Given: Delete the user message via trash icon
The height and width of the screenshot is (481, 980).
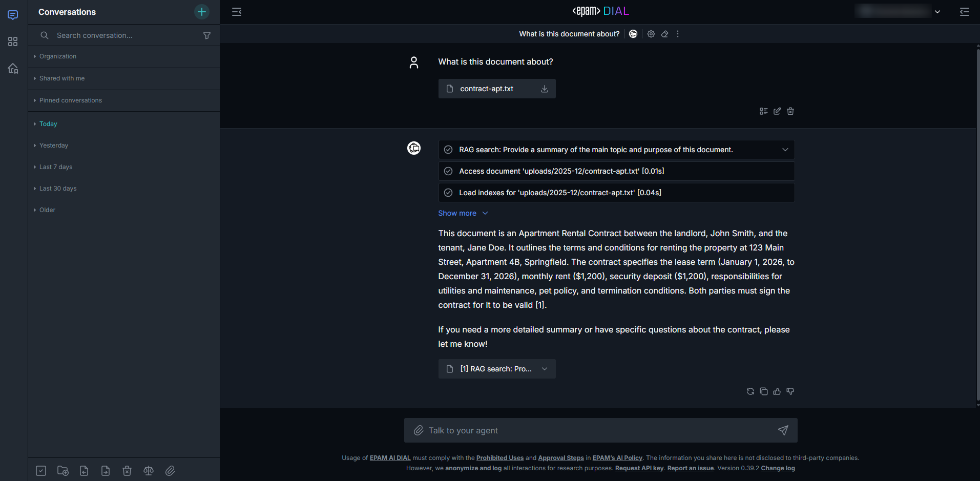Looking at the screenshot, I should 790,111.
